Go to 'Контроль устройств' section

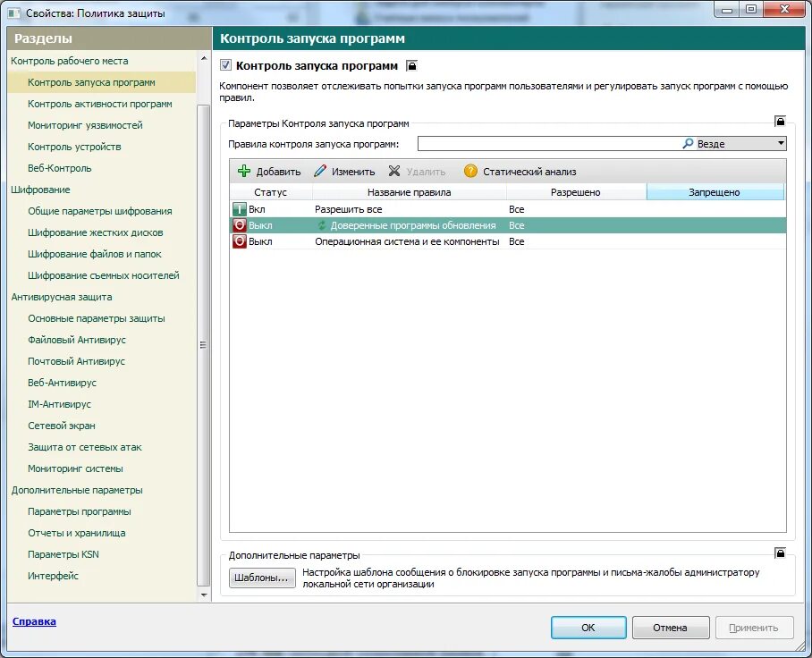74,147
